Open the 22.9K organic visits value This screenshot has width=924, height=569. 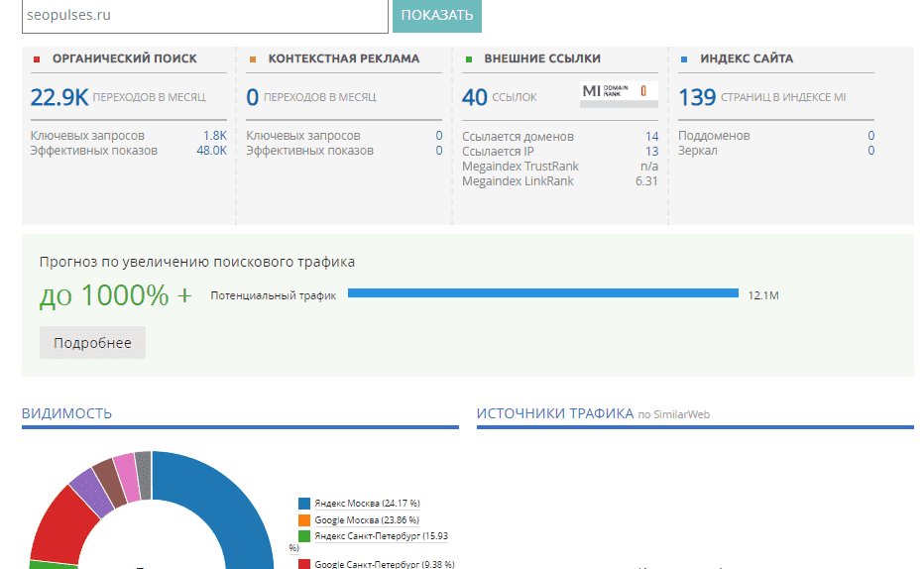(58, 97)
